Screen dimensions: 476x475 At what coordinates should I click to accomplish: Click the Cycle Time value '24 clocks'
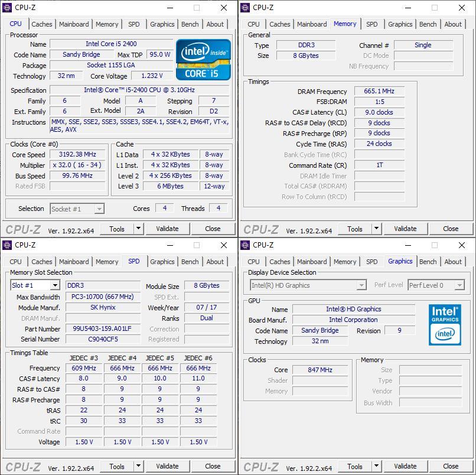point(379,144)
